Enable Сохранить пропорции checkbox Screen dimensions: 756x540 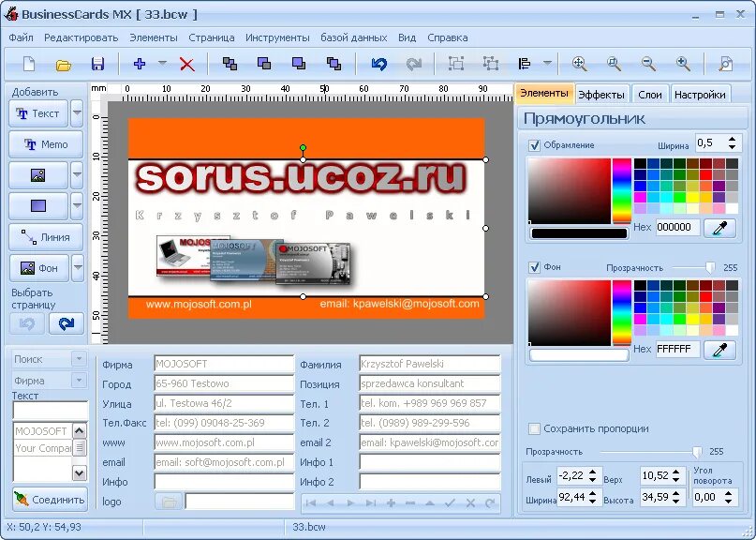coord(534,428)
